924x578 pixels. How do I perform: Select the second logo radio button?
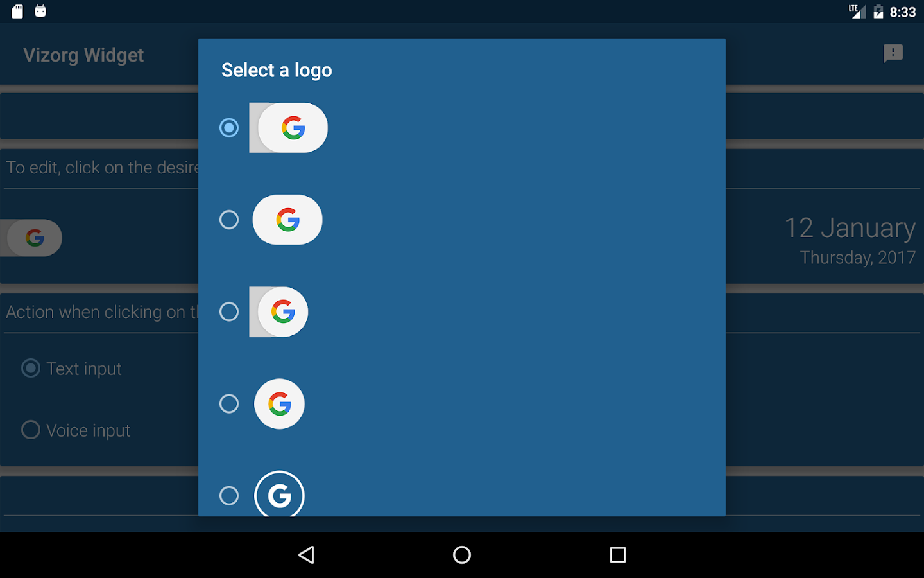(x=229, y=220)
